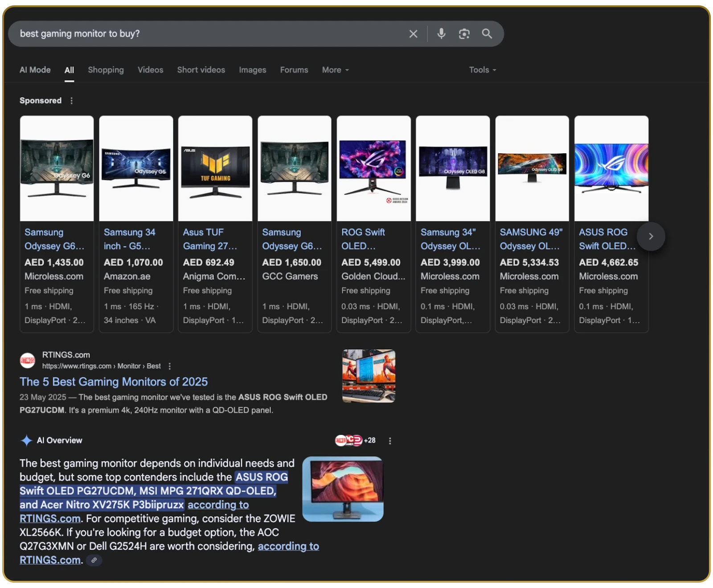Open the ASUS ROG Swift OLED Microless link

coord(607,239)
